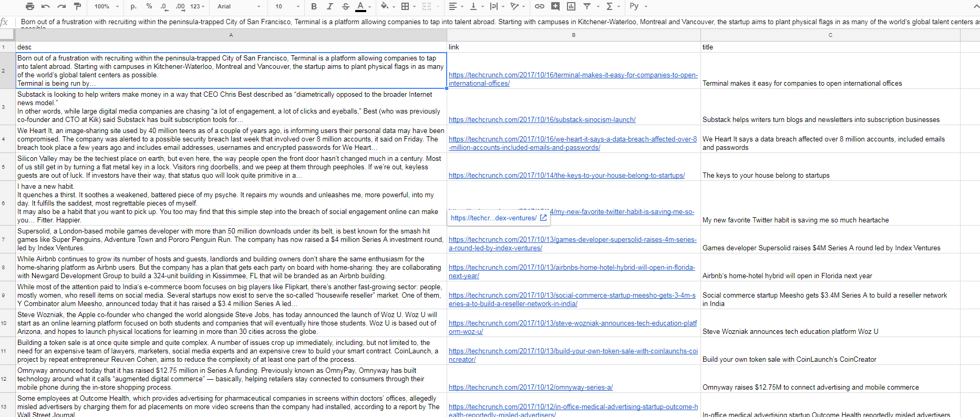Select the 'I have a new habit' description cell
This screenshot has width=980, height=417.
(231, 203)
